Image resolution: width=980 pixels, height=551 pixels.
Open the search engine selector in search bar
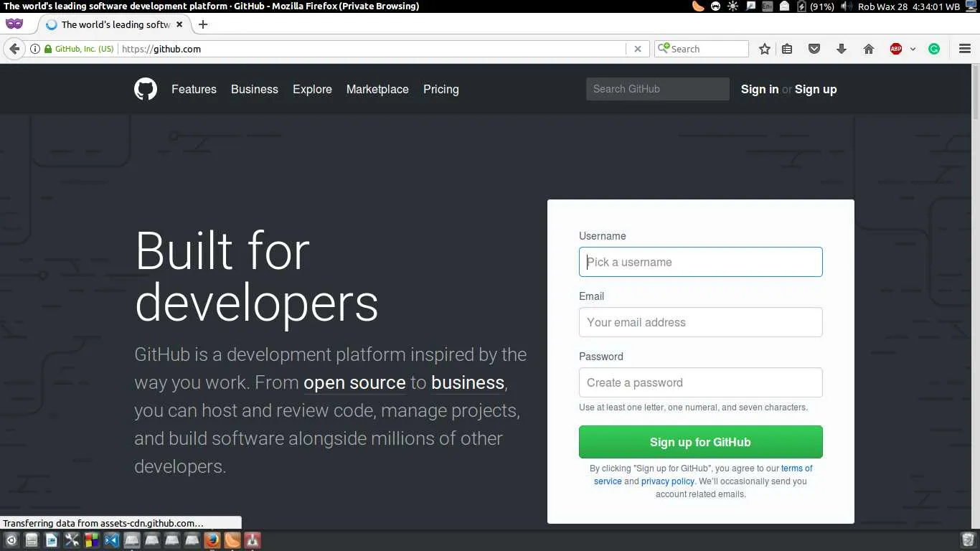(x=665, y=48)
